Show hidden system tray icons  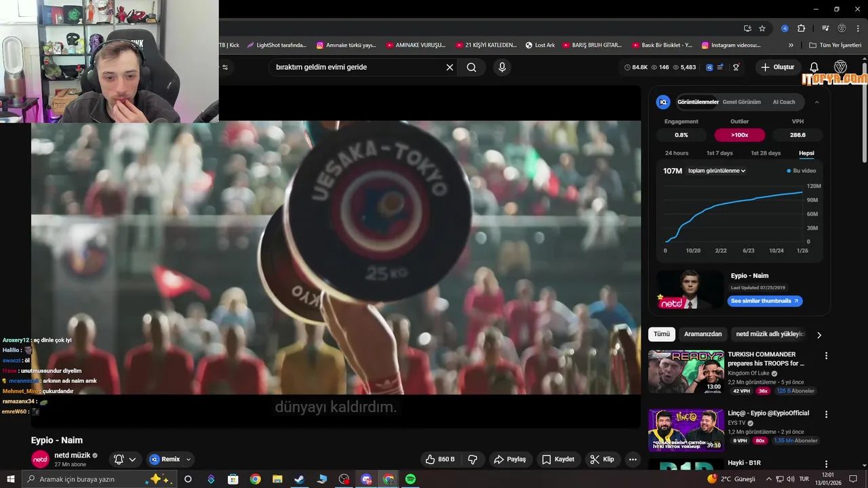[x=769, y=479]
